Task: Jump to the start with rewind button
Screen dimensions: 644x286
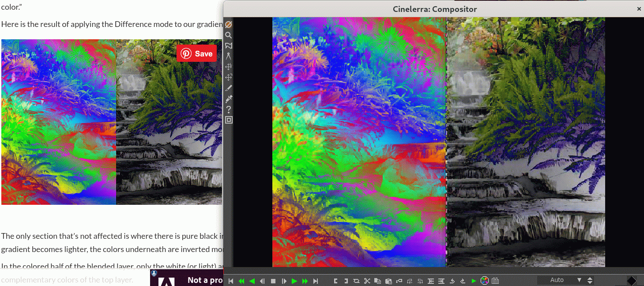Action: coord(231,281)
